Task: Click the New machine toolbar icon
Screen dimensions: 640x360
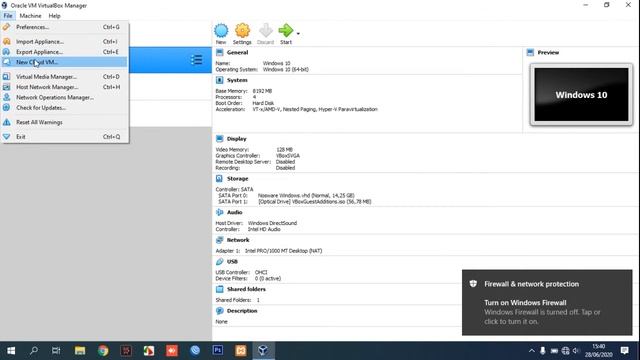Action: coord(221,31)
